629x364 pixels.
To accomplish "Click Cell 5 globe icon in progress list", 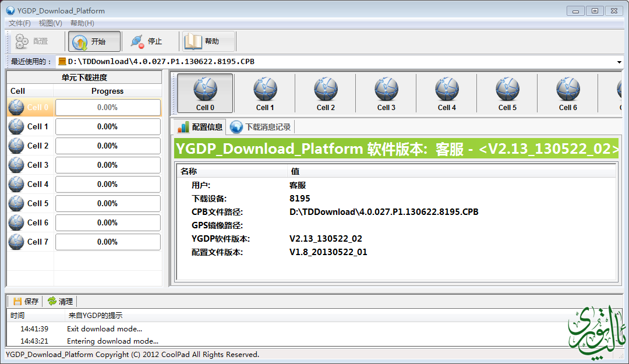I will (x=16, y=204).
